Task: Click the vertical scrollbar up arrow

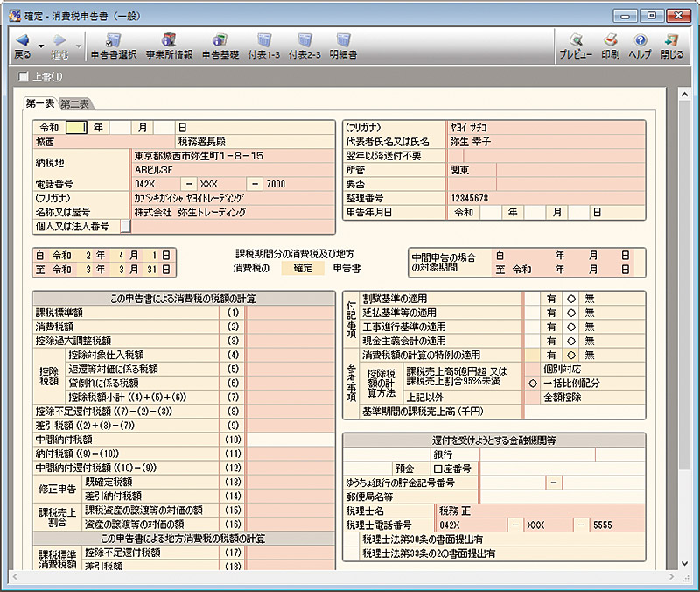Action: pos(684,95)
